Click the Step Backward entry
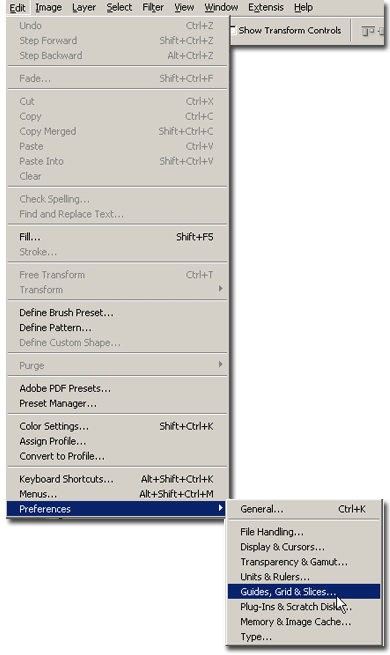The width and height of the screenshot is (390, 655). tap(117, 56)
